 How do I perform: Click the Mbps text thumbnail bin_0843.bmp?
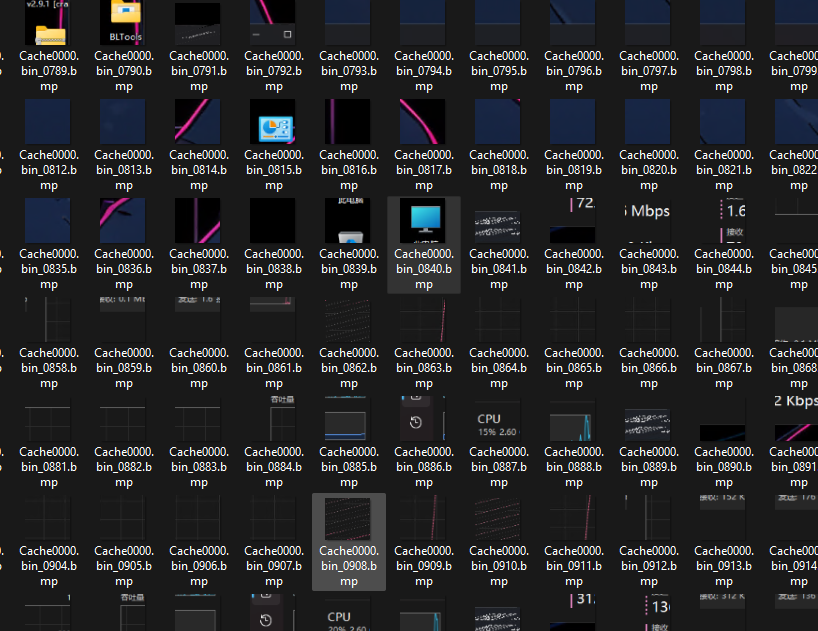(x=649, y=221)
